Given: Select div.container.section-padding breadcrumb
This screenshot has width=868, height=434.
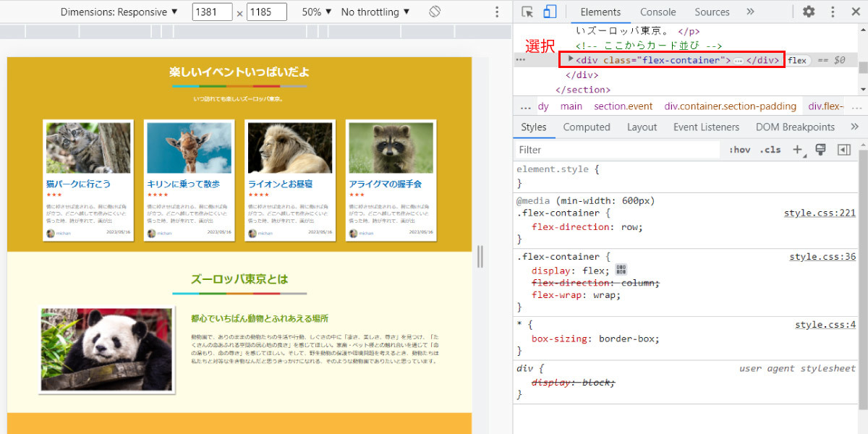Looking at the screenshot, I should click(731, 106).
